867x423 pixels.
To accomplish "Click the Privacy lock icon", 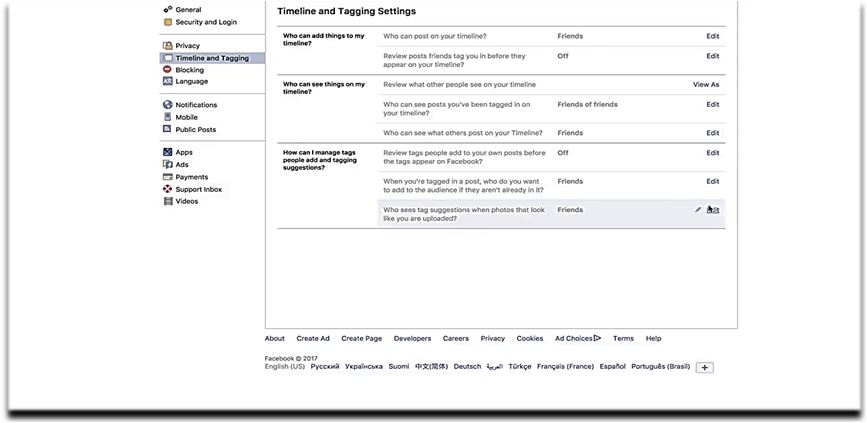I will pos(168,45).
